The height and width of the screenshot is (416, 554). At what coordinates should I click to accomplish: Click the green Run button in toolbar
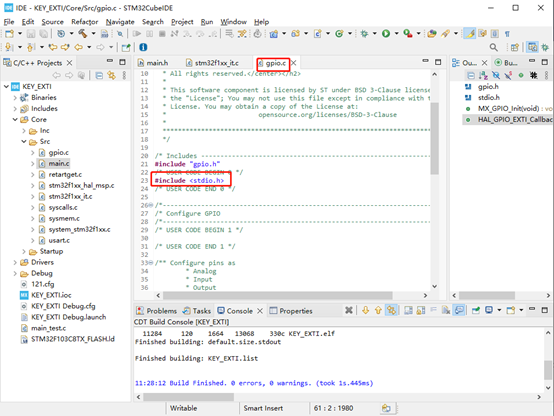(386, 34)
